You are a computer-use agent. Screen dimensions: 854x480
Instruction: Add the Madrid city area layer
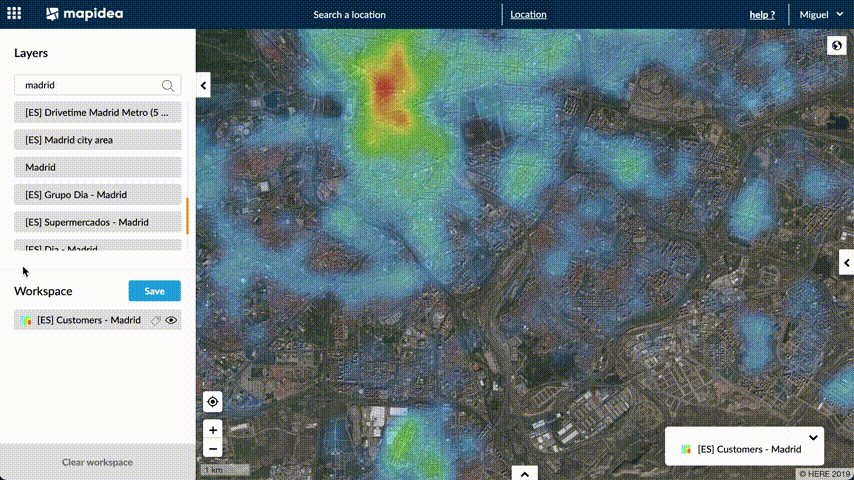97,140
